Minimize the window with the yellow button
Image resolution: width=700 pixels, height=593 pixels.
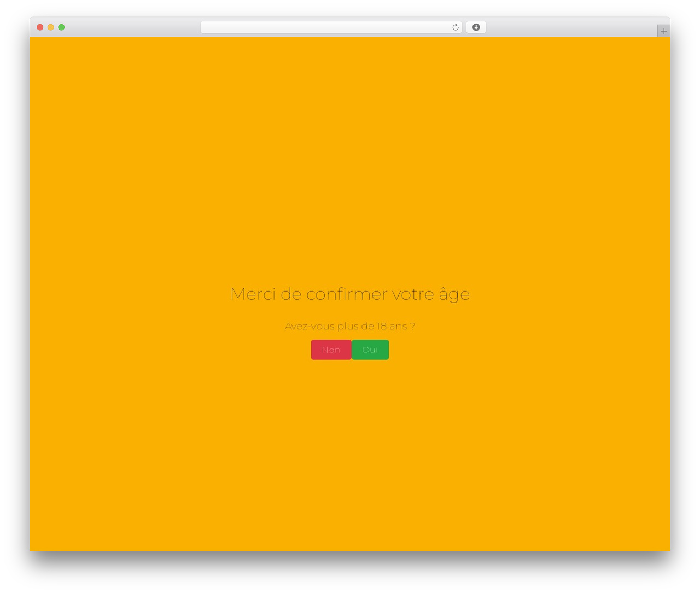pyautogui.click(x=51, y=27)
